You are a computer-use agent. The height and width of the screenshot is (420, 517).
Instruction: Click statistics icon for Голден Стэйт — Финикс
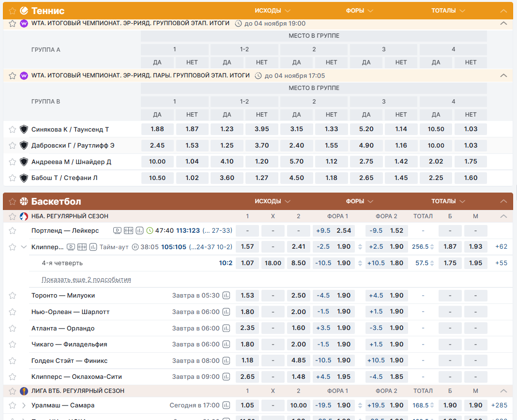point(226,361)
